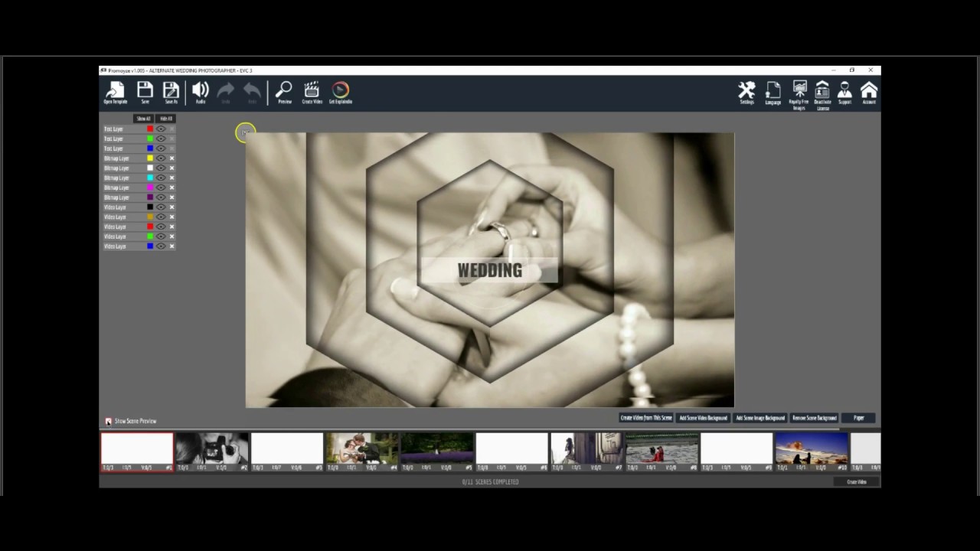980x551 pixels.
Task: Toggle visibility of the blue Text Layer
Action: pyautogui.click(x=161, y=148)
